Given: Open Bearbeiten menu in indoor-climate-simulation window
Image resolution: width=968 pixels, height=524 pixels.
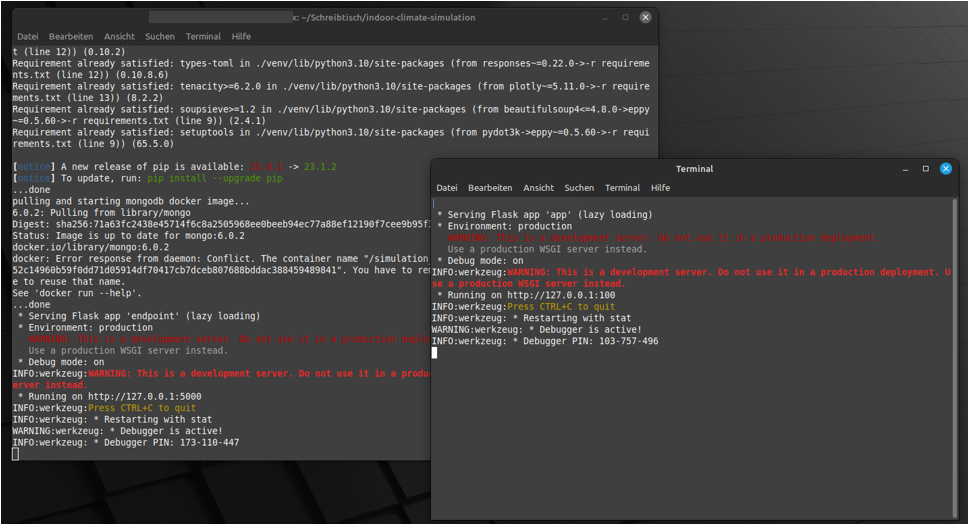Looking at the screenshot, I should pos(73,37).
